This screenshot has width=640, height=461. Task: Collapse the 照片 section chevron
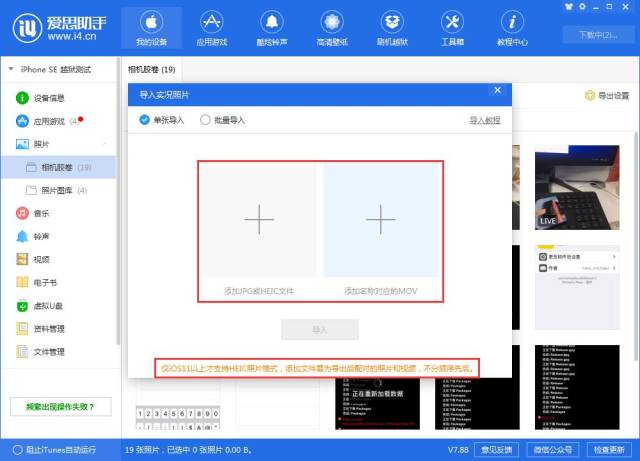click(105, 144)
